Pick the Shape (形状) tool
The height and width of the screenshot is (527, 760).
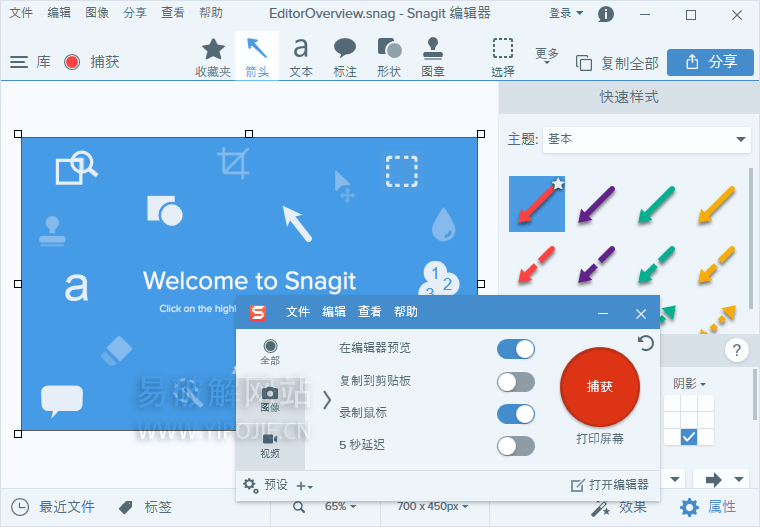tap(389, 55)
